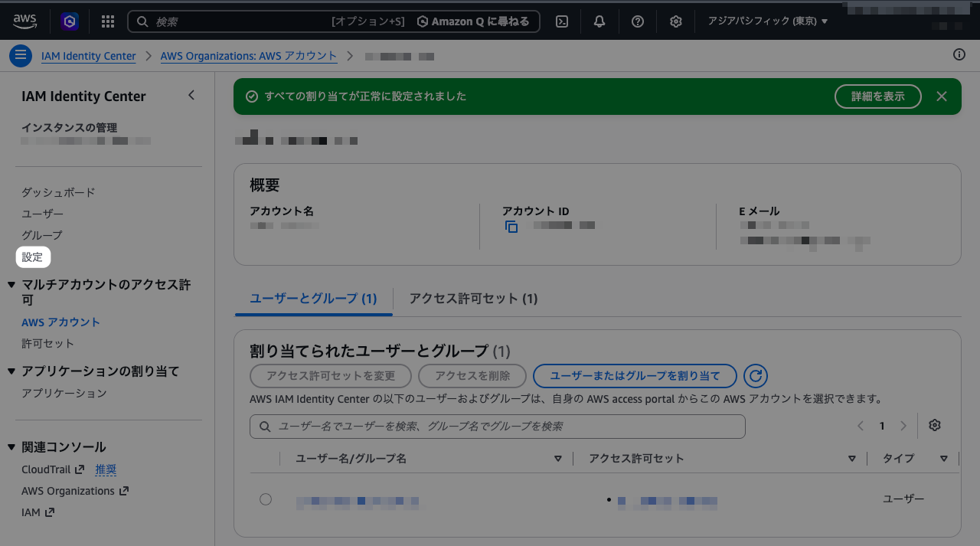
Task: Click アクセス許可セットを変更 button
Action: click(x=331, y=376)
